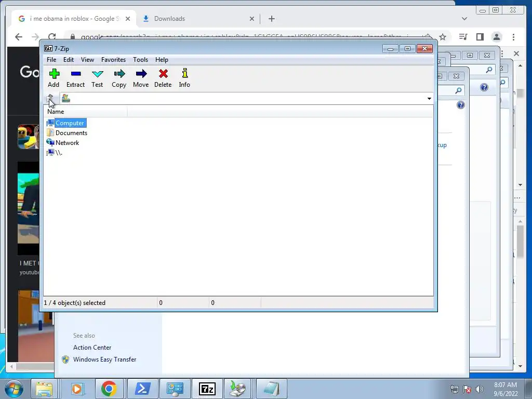The image size is (532, 399).
Task: Click the Extract toolbar icon
Action: tap(75, 78)
